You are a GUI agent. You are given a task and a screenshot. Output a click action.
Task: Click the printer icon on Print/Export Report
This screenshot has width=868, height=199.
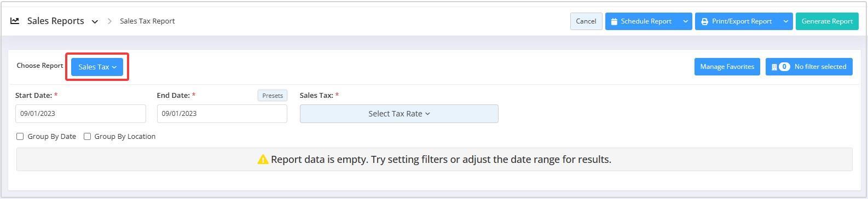pyautogui.click(x=704, y=21)
